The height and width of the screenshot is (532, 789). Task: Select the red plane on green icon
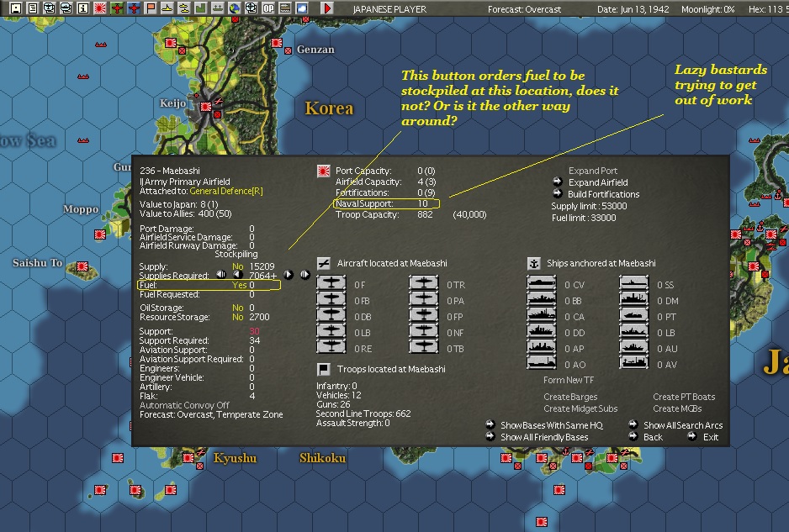pyautogui.click(x=117, y=8)
